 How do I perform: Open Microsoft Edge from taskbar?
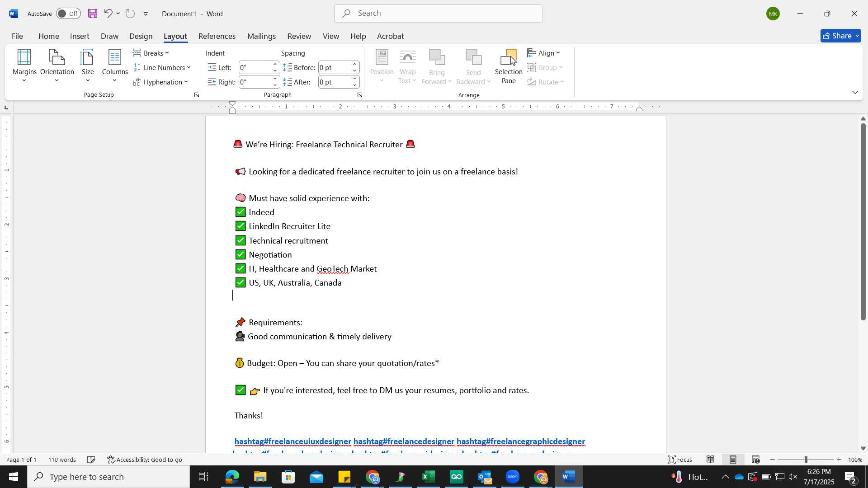[232, 477]
